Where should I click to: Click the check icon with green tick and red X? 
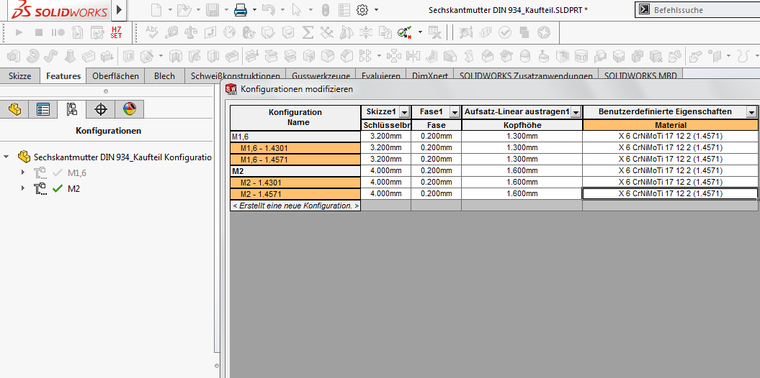tap(405, 32)
